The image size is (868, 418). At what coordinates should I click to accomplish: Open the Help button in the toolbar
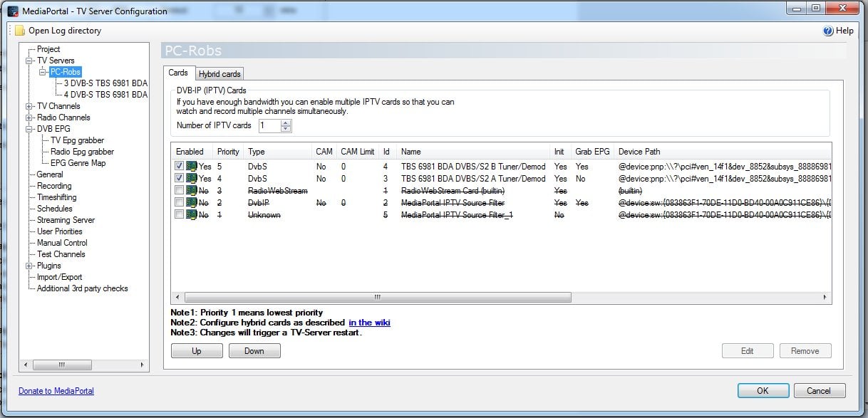tap(838, 31)
